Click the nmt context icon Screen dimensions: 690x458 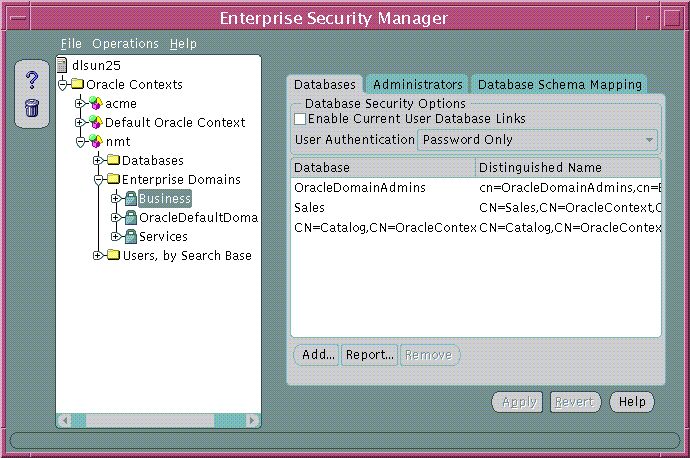point(96,142)
